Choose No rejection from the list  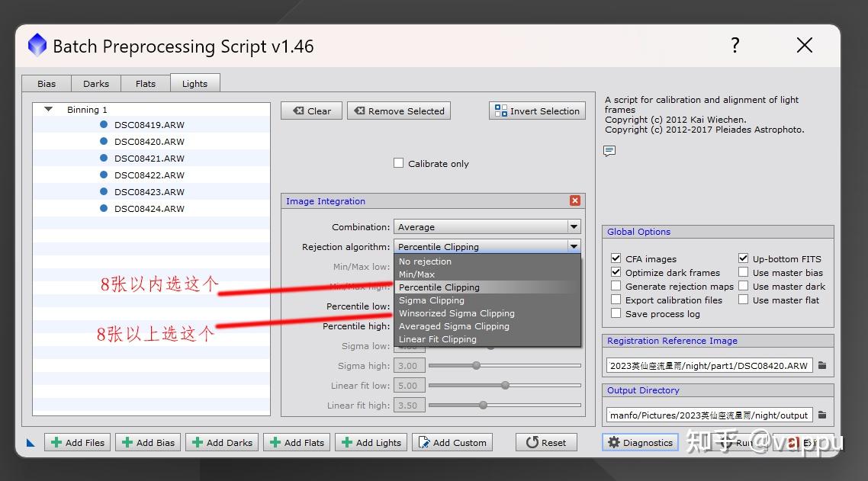487,261
